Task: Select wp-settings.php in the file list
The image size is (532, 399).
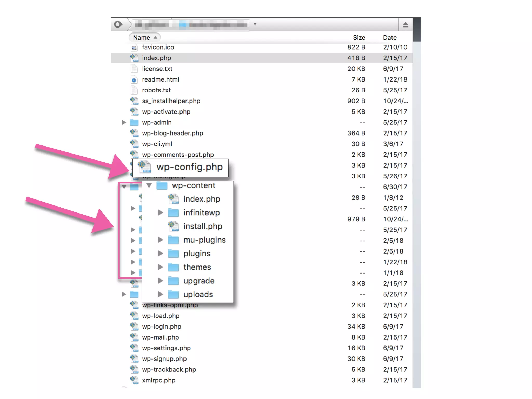Action: click(x=166, y=348)
